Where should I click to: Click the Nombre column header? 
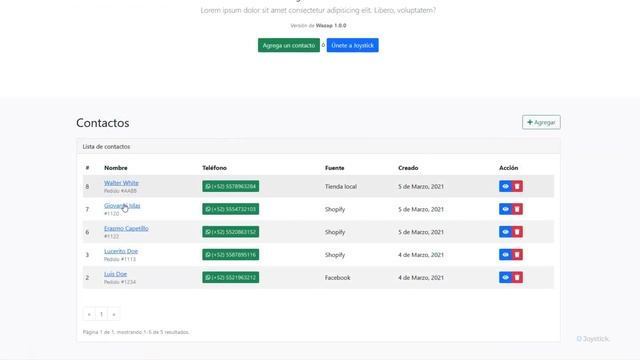[x=116, y=168]
